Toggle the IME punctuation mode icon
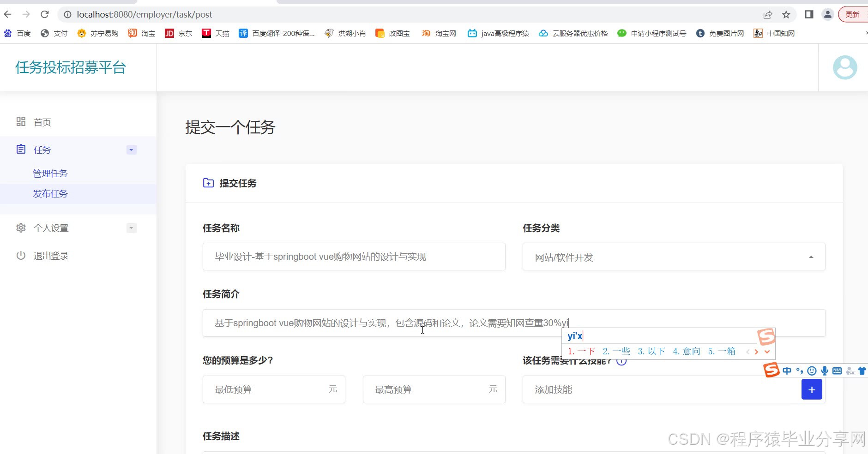 click(800, 370)
